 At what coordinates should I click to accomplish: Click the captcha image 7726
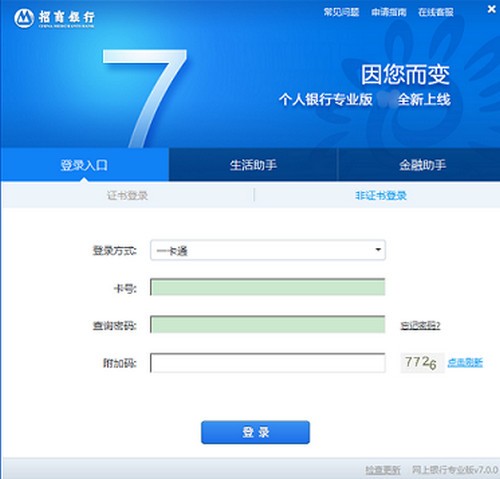[422, 363]
